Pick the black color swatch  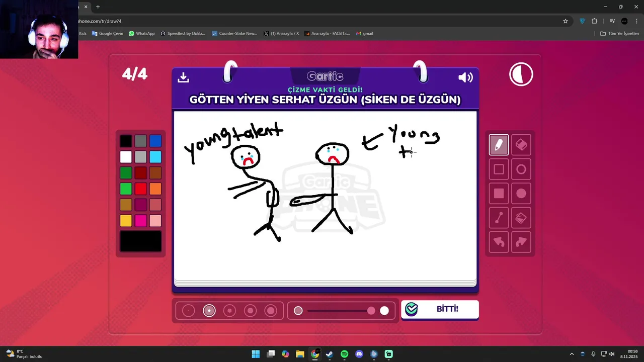coord(126,141)
